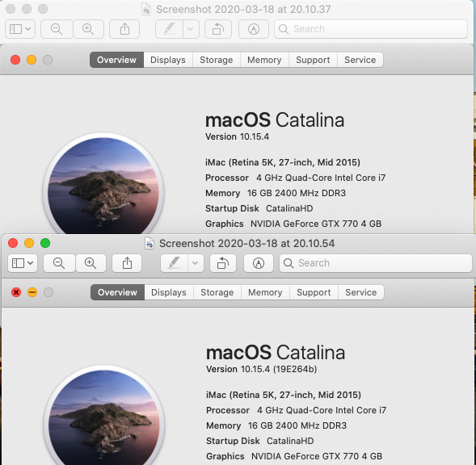Open the Storage tab in the lower screenshot

pos(217,292)
